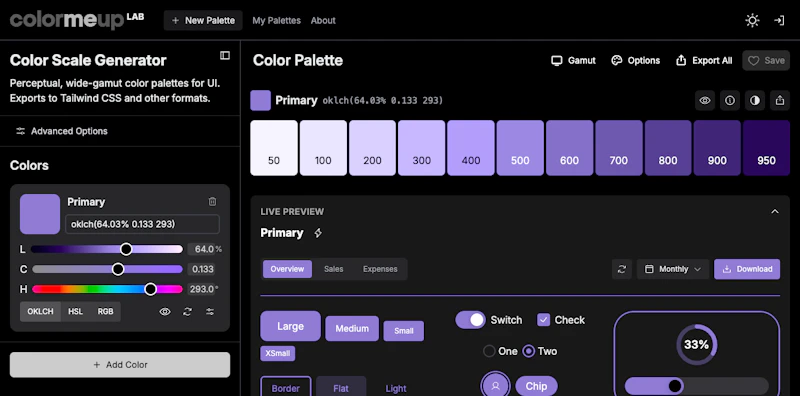The width and height of the screenshot is (800, 396).
Task: Click the Lightness L slider handle
Action: pos(126,249)
